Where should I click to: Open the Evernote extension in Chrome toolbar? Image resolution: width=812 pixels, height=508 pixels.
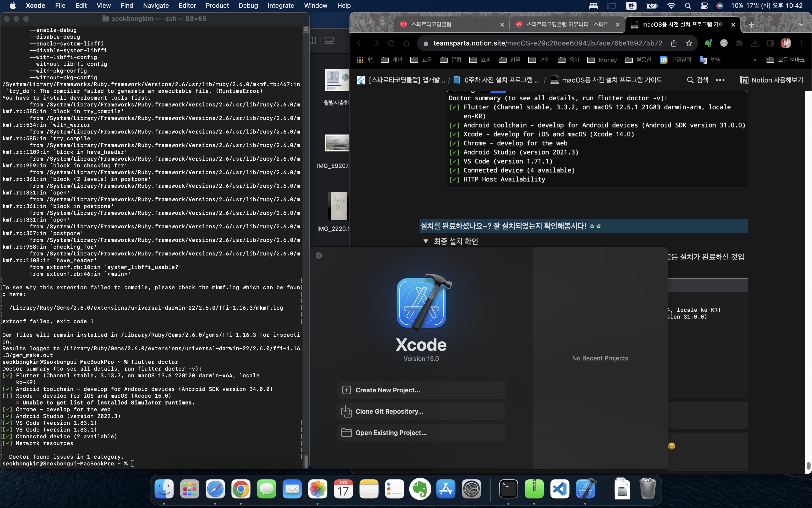(x=708, y=43)
